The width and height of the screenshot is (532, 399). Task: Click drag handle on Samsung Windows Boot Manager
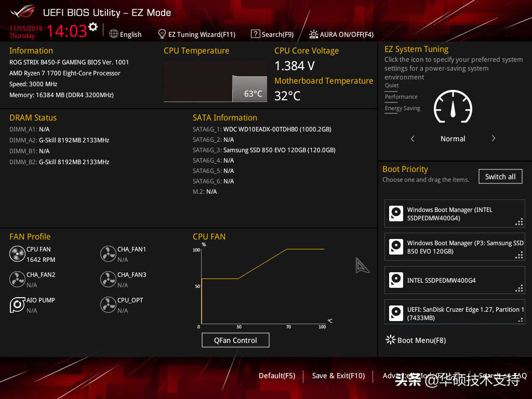point(519,256)
